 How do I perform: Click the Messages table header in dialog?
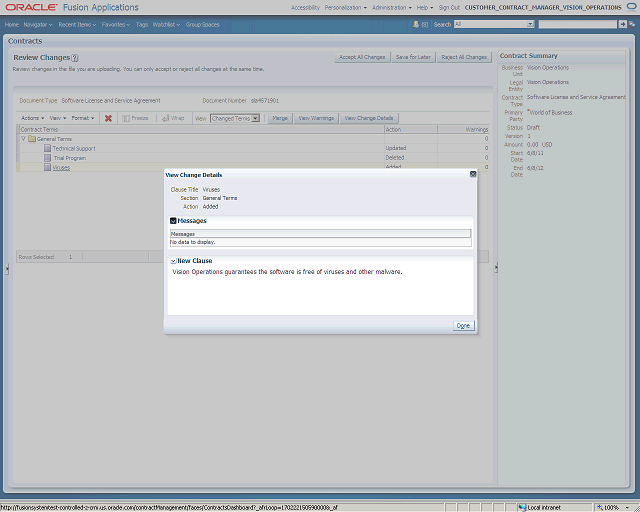(320, 234)
